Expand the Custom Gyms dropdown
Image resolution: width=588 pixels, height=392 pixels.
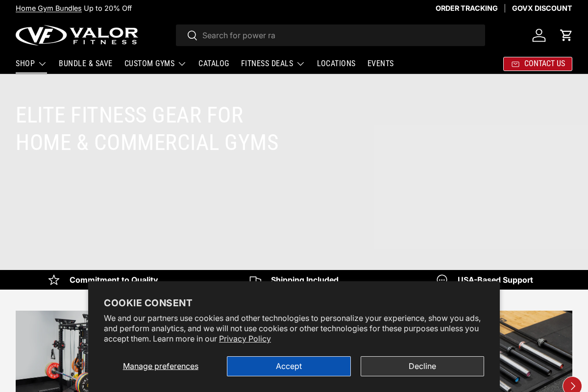155,63
